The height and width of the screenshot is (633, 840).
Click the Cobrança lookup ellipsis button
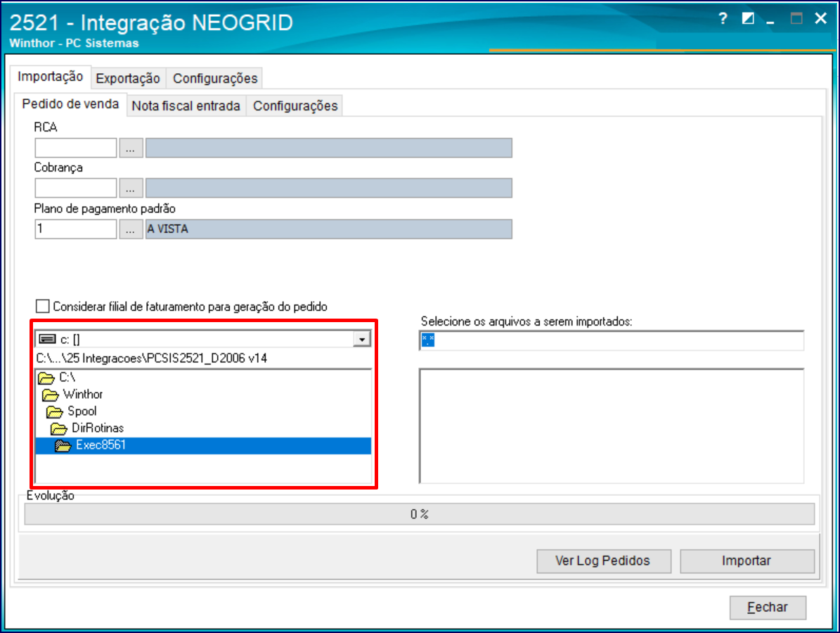pyautogui.click(x=131, y=188)
